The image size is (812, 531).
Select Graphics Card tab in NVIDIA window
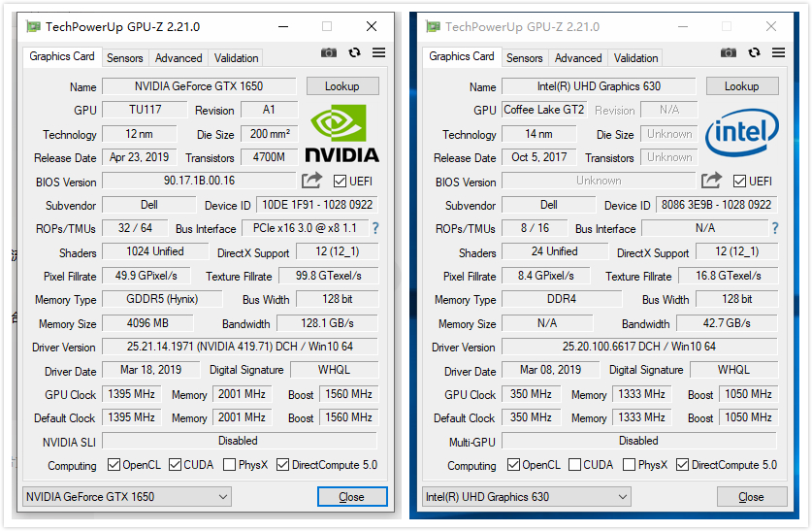click(x=62, y=56)
